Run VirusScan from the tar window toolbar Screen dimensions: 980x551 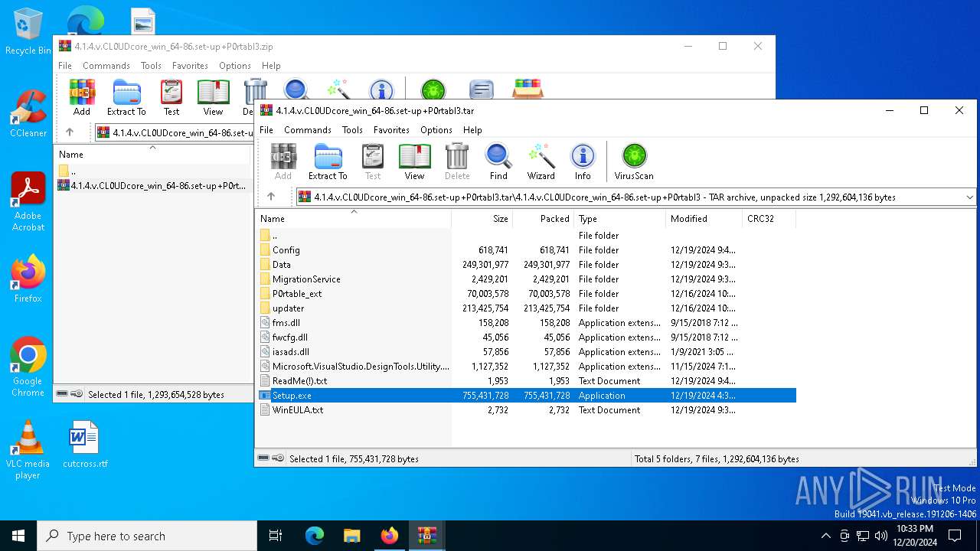pos(634,161)
